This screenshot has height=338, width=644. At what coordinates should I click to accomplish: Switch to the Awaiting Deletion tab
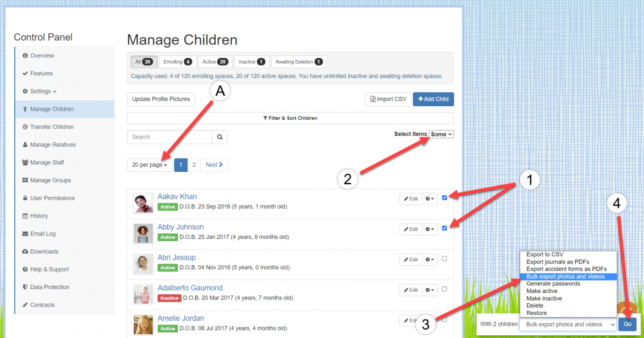(x=299, y=62)
